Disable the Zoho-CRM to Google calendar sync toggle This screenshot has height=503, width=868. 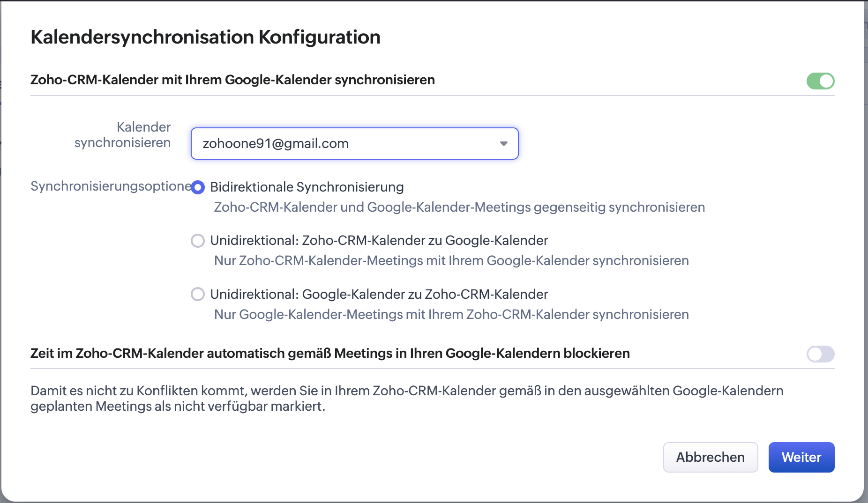[x=820, y=81]
